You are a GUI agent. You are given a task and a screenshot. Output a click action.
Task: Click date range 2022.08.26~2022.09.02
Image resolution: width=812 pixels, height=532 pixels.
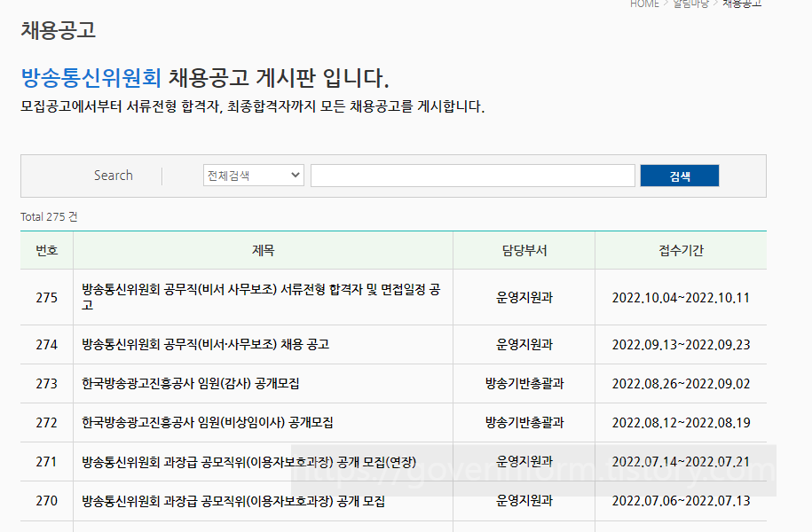681,383
